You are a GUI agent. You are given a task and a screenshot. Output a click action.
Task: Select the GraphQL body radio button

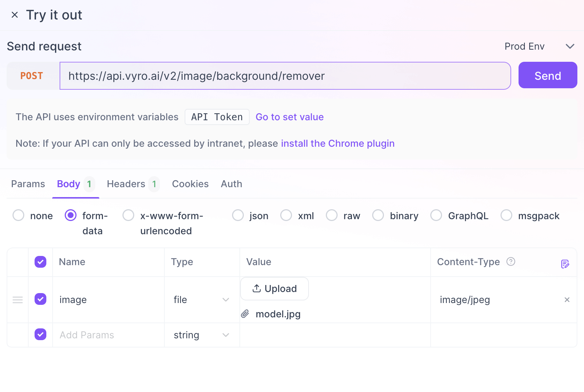coord(436,215)
